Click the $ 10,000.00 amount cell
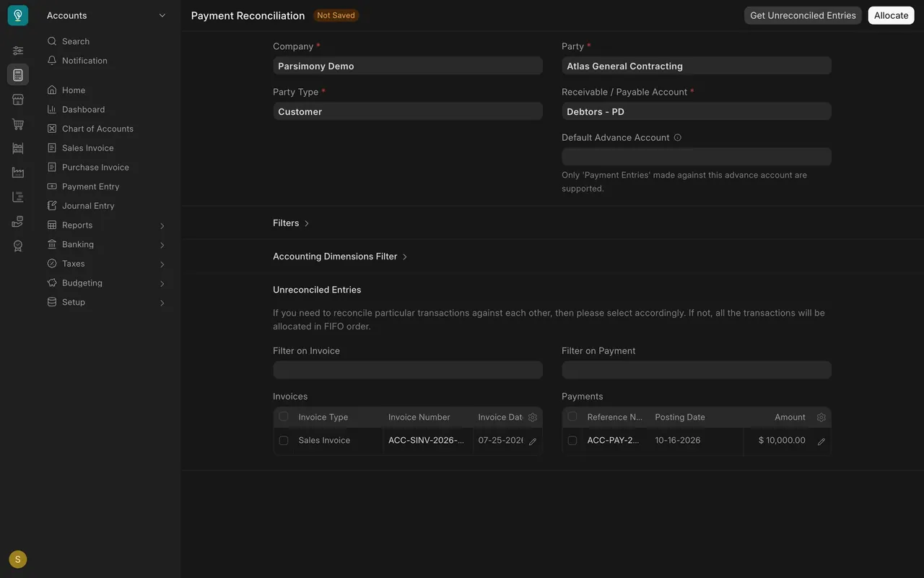 (x=777, y=441)
